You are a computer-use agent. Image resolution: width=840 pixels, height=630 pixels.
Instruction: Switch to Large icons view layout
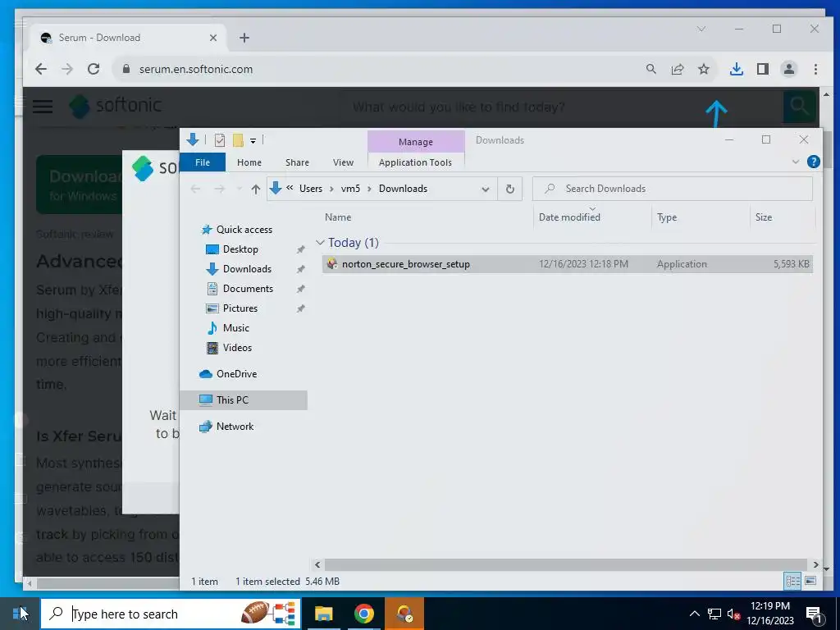click(x=810, y=582)
